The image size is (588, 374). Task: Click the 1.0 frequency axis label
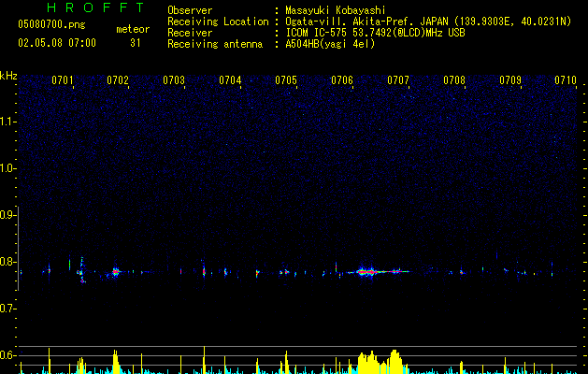point(7,168)
